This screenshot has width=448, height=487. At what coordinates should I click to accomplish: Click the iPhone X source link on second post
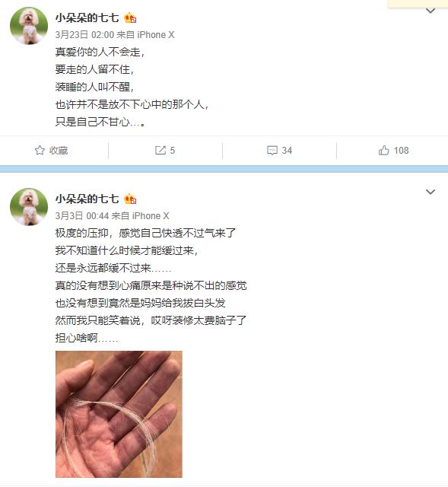151,215
